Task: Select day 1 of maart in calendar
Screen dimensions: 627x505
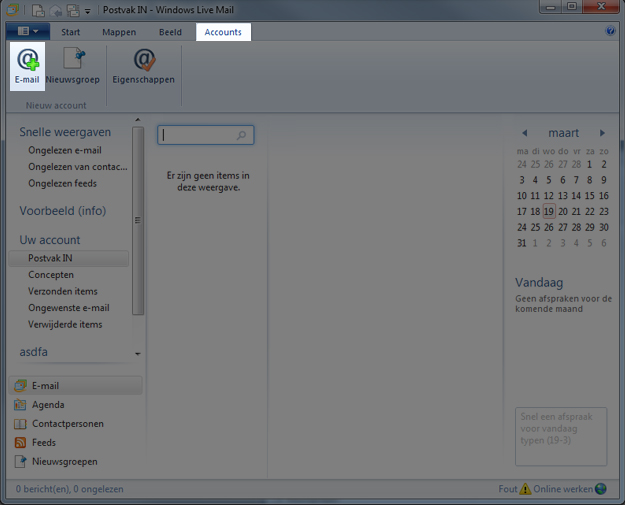Action: (589, 164)
